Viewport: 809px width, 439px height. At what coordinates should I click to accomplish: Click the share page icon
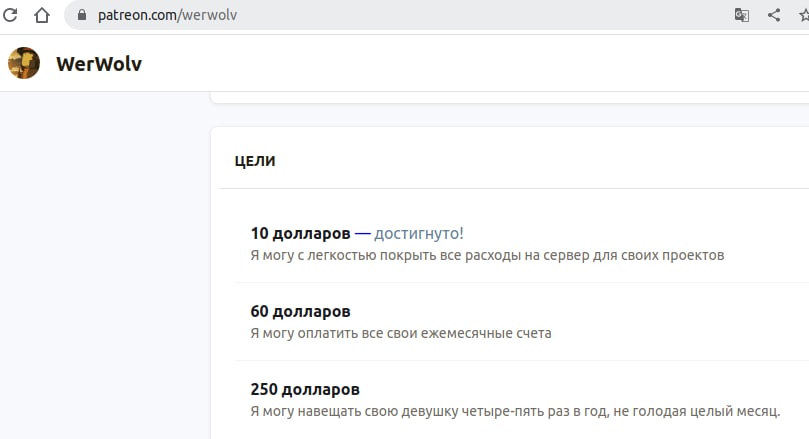point(773,15)
